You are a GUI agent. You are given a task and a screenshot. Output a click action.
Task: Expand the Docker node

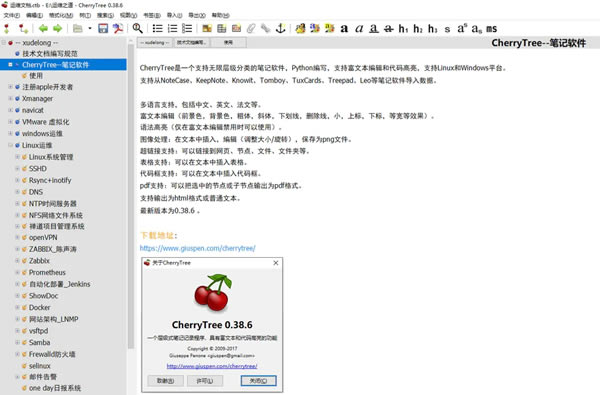click(17, 307)
